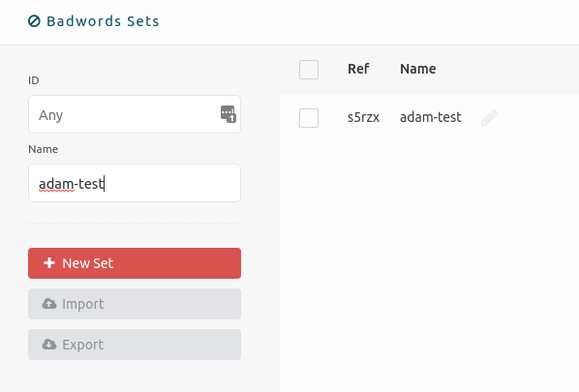Click the cloud download icon on Export
The image size is (579, 392).
(49, 344)
